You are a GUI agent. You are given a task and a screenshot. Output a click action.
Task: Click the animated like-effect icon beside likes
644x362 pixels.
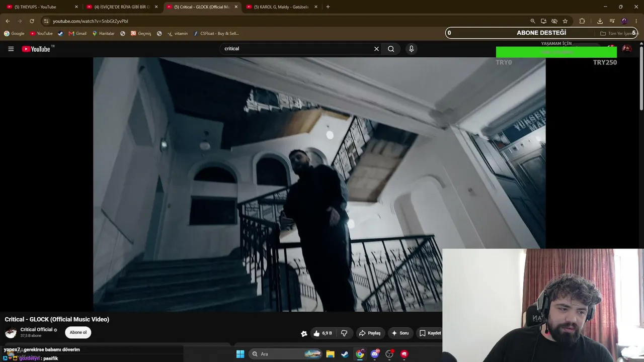tap(304, 333)
